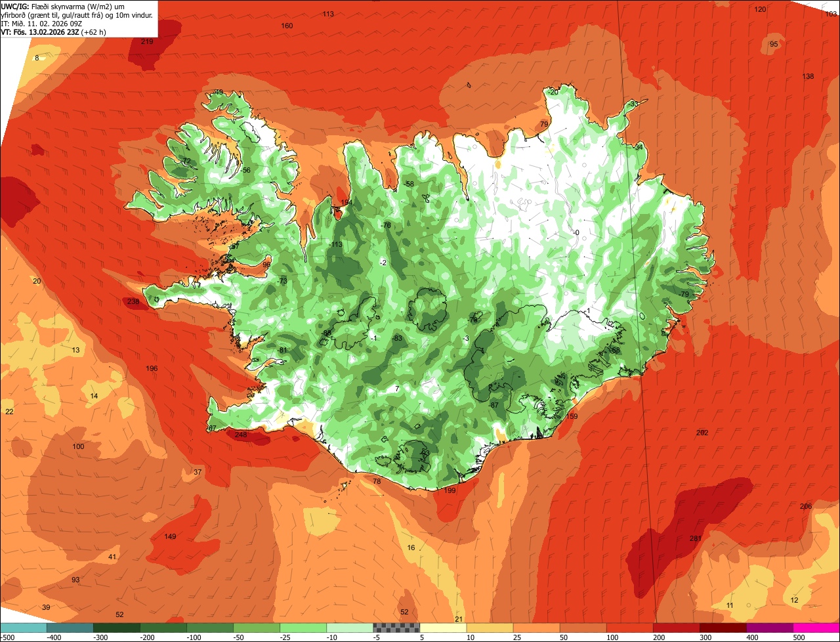840x642 pixels.
Task: Click the map value '281' in the southeast sea
Action: tap(696, 538)
